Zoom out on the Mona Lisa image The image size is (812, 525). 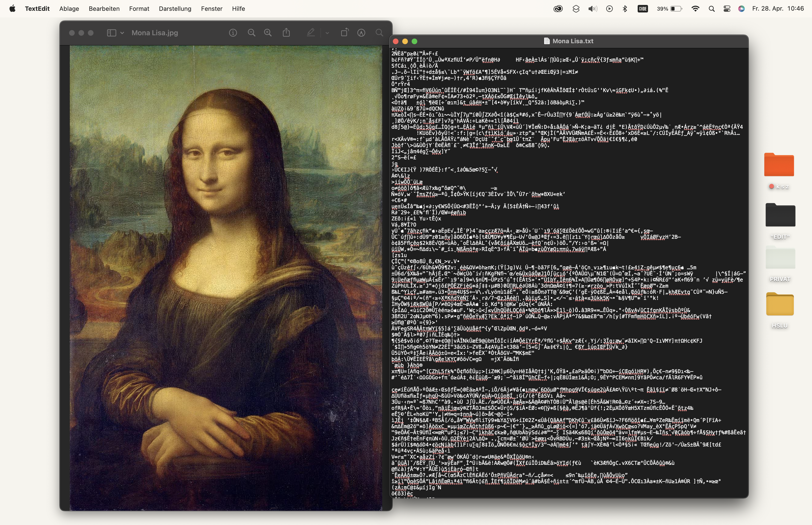251,33
